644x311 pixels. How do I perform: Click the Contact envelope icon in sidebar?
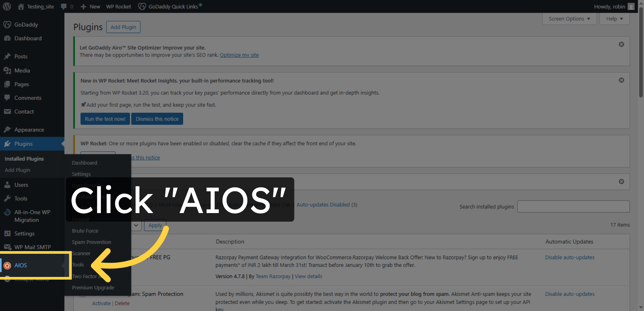coord(8,111)
